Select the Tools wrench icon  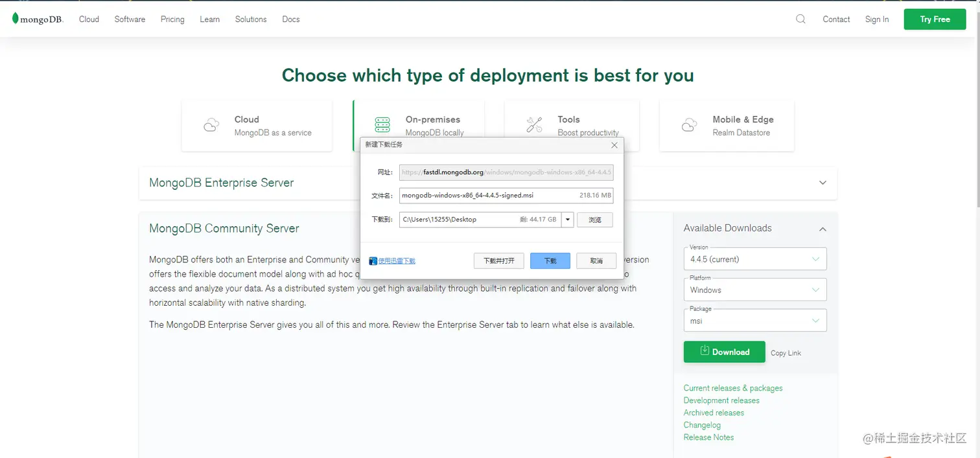coord(534,125)
